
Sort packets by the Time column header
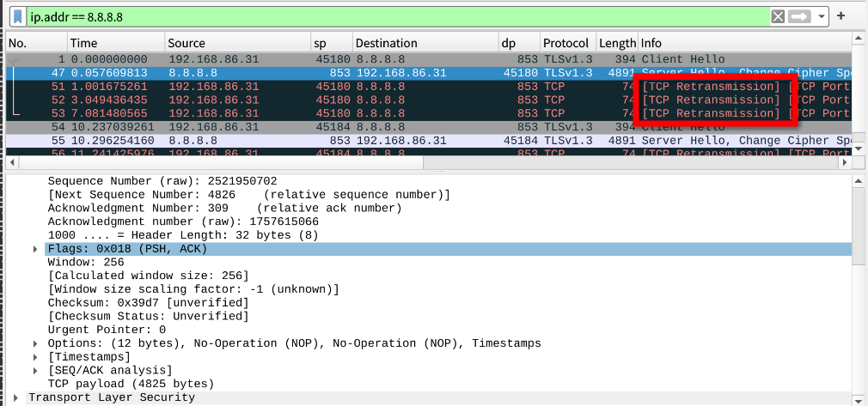pyautogui.click(x=116, y=43)
